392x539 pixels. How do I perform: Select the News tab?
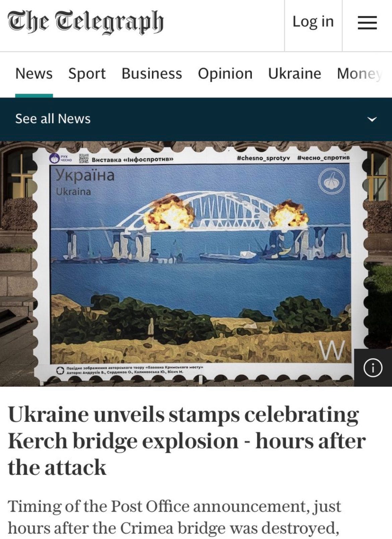tap(34, 73)
